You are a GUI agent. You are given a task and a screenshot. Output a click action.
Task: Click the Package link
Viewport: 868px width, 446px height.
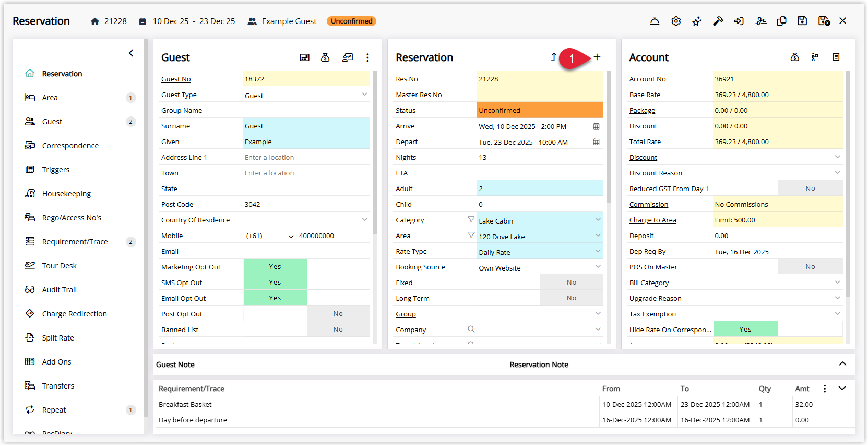click(x=642, y=110)
